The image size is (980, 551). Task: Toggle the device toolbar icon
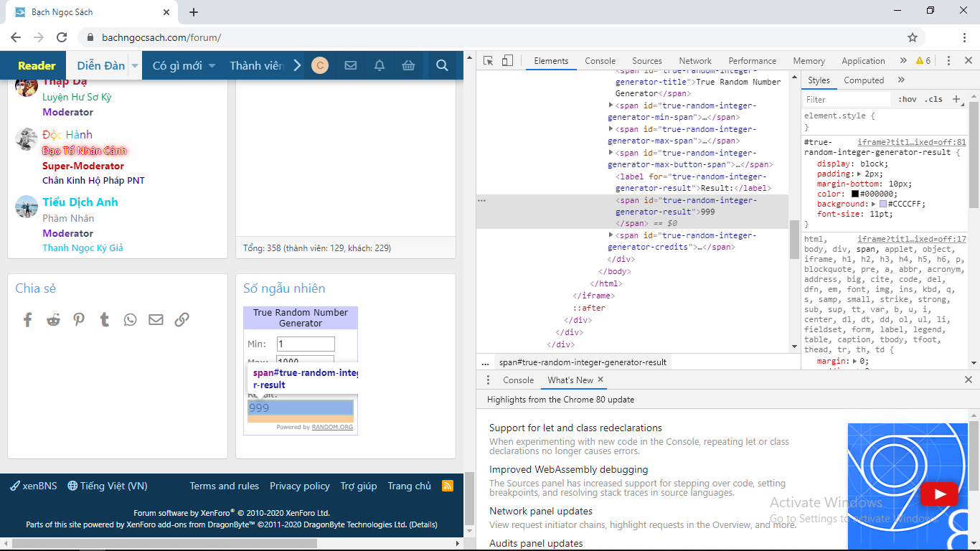507,61
